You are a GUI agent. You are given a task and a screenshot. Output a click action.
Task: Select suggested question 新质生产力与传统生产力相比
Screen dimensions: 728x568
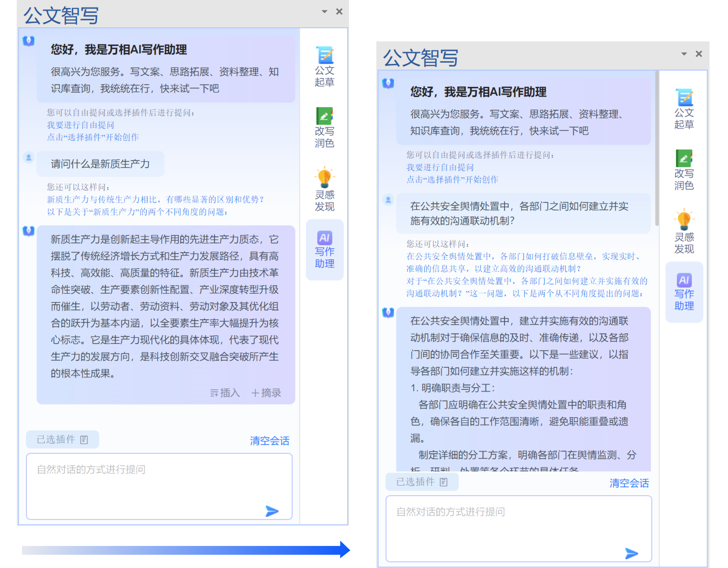(x=155, y=199)
